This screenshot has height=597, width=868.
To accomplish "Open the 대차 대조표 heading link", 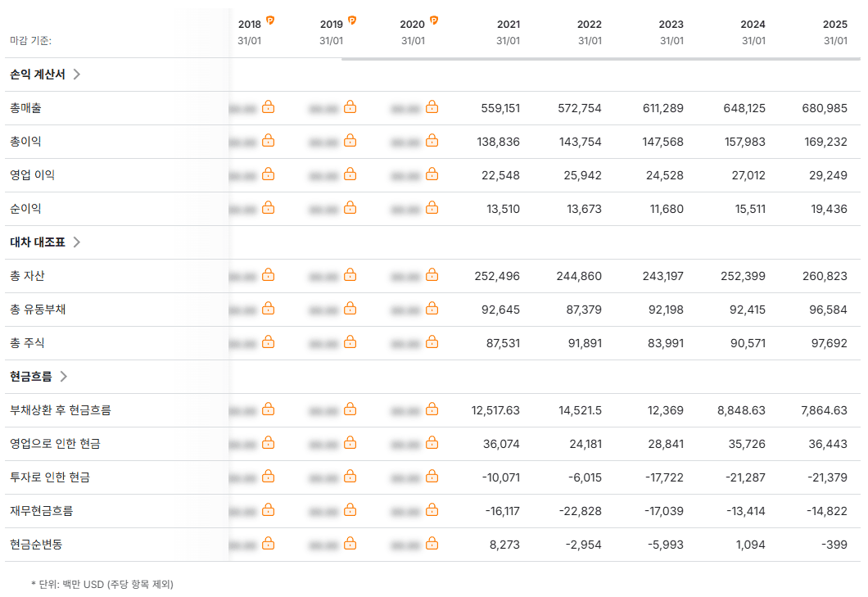I will point(38,242).
